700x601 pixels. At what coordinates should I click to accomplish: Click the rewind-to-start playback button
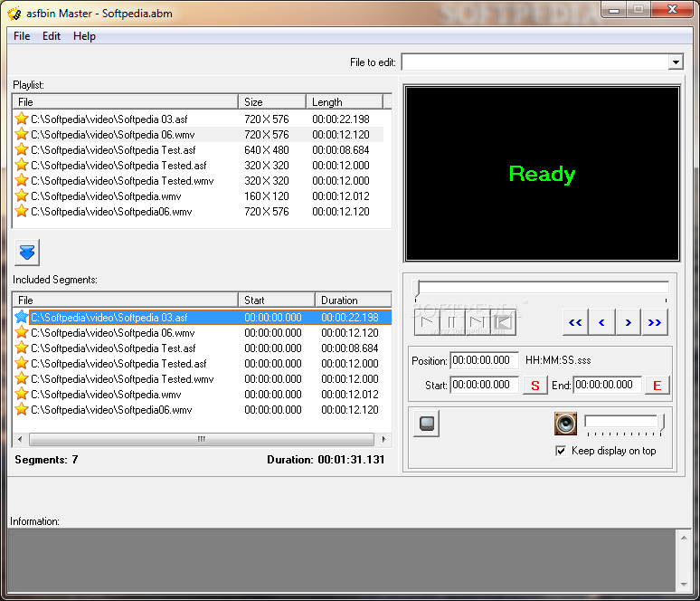pyautogui.click(x=503, y=322)
